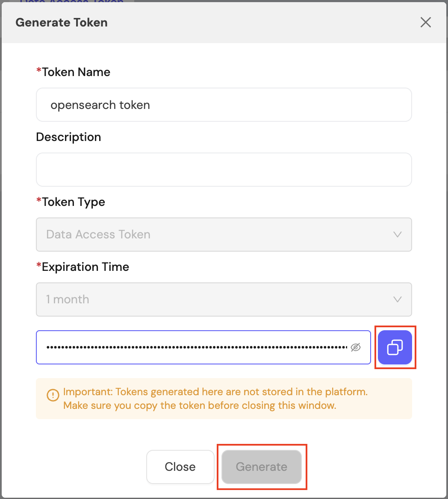Expand the Token Type chevron arrow
This screenshot has height=499, width=448.
[x=398, y=235]
